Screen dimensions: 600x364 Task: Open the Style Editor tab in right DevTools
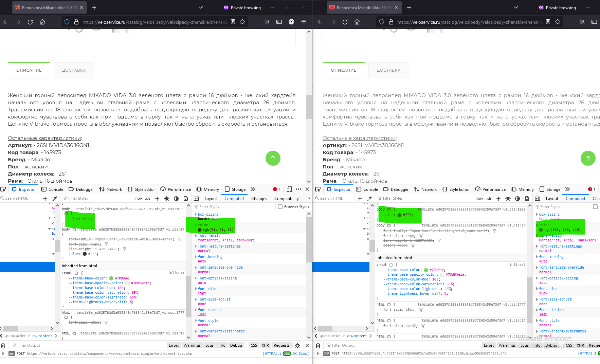click(456, 189)
